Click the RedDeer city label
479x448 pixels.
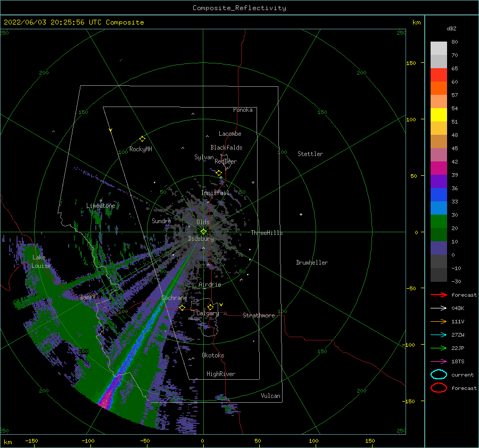[226, 161]
